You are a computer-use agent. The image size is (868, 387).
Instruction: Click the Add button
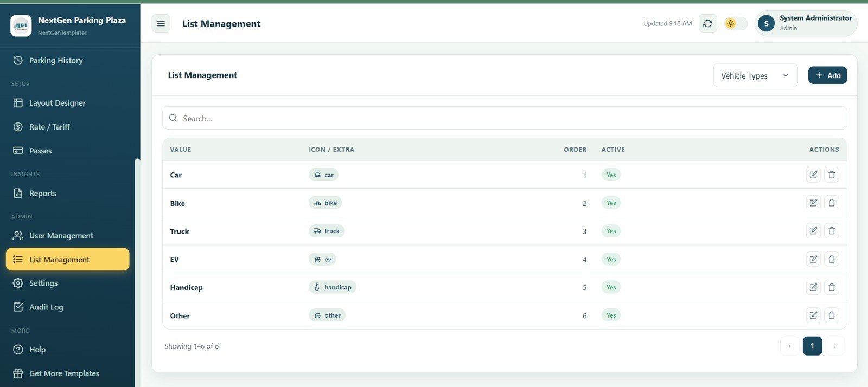(x=827, y=75)
